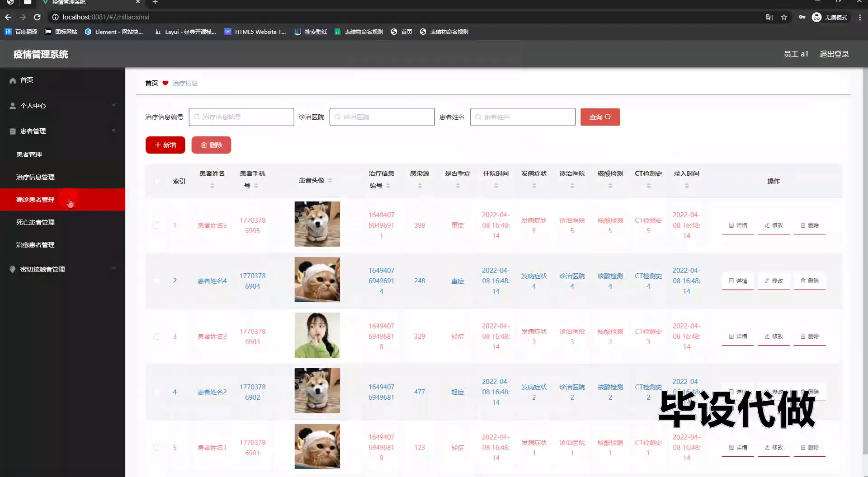Open the 搜索壁纸 bookmark
Screen dimensions: 868x477
(x=310, y=32)
